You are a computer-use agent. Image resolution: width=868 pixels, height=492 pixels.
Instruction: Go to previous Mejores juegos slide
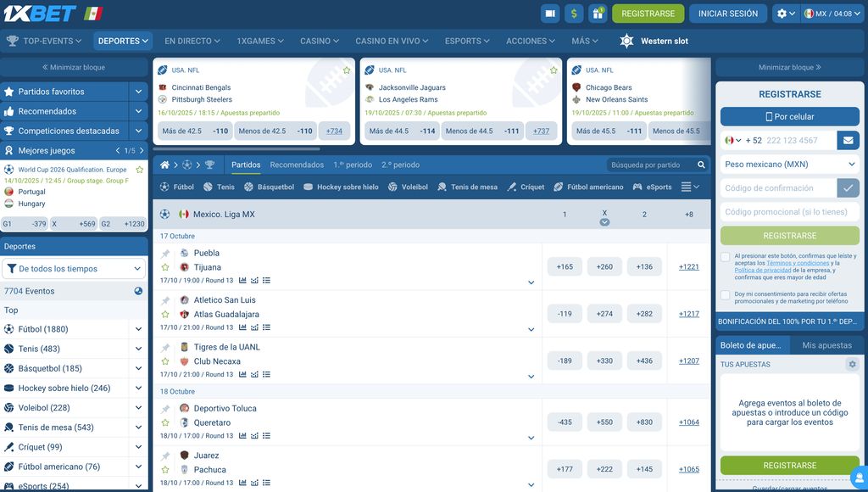pyautogui.click(x=117, y=151)
